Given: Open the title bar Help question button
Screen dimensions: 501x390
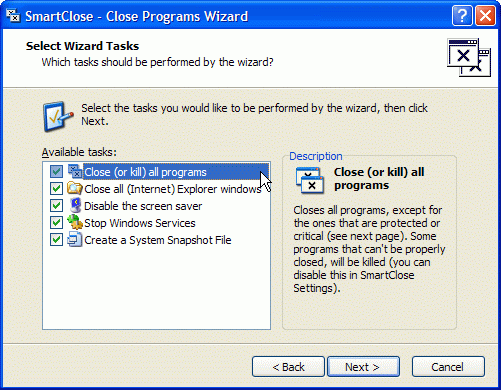Looking at the screenshot, I should pos(462,16).
